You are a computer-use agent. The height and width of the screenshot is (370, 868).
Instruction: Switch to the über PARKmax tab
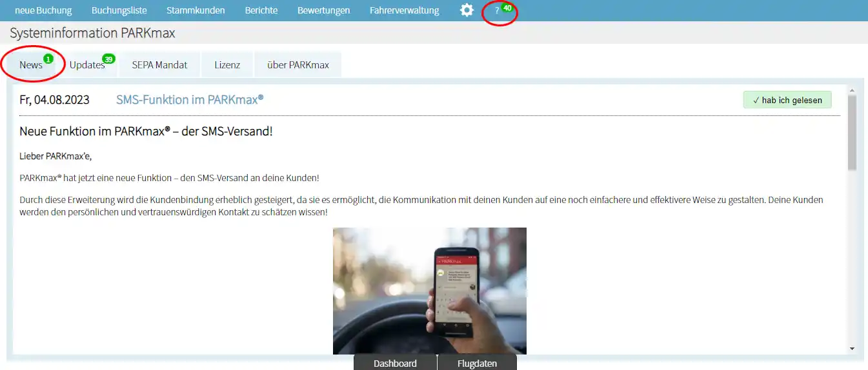(x=298, y=64)
